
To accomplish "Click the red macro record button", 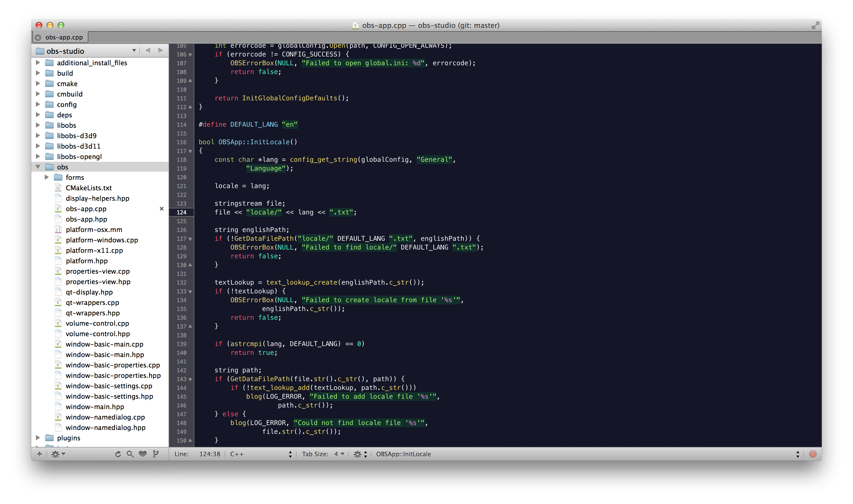I will click(x=813, y=454).
